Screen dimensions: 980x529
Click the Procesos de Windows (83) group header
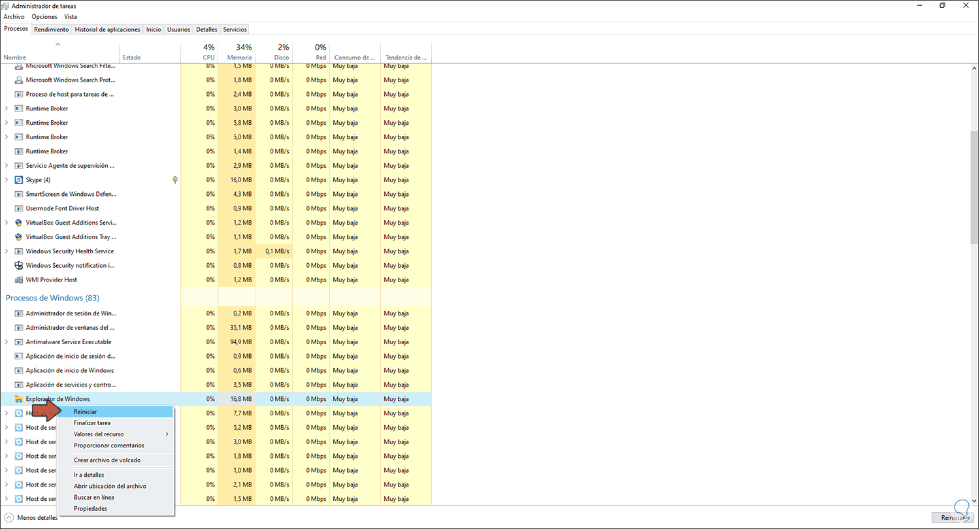click(52, 298)
